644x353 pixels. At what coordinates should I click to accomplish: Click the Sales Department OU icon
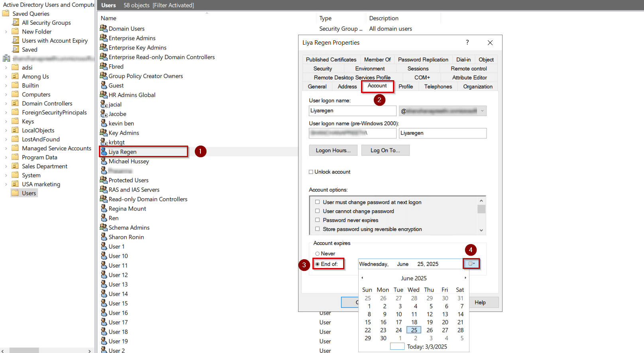[x=16, y=166]
